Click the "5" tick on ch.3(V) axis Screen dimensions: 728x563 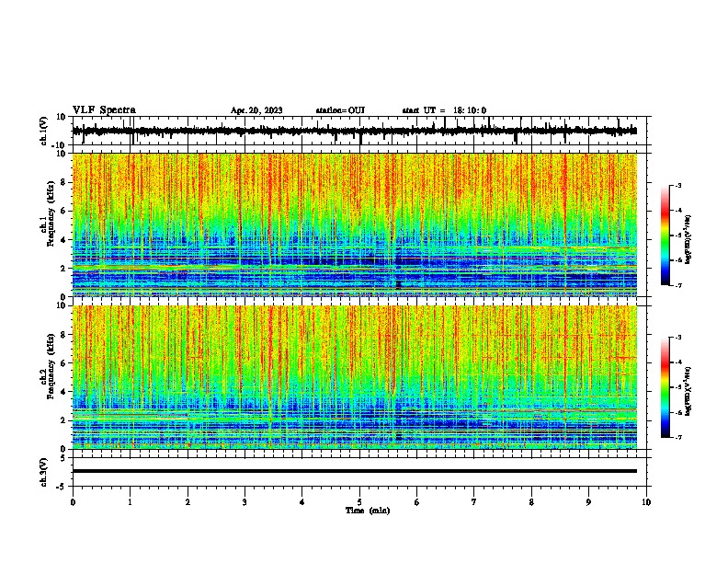[63, 458]
